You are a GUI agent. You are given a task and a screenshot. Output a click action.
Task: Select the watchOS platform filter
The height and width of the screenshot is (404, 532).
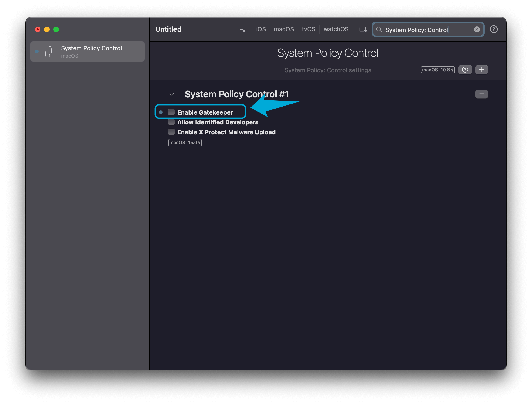(x=336, y=29)
